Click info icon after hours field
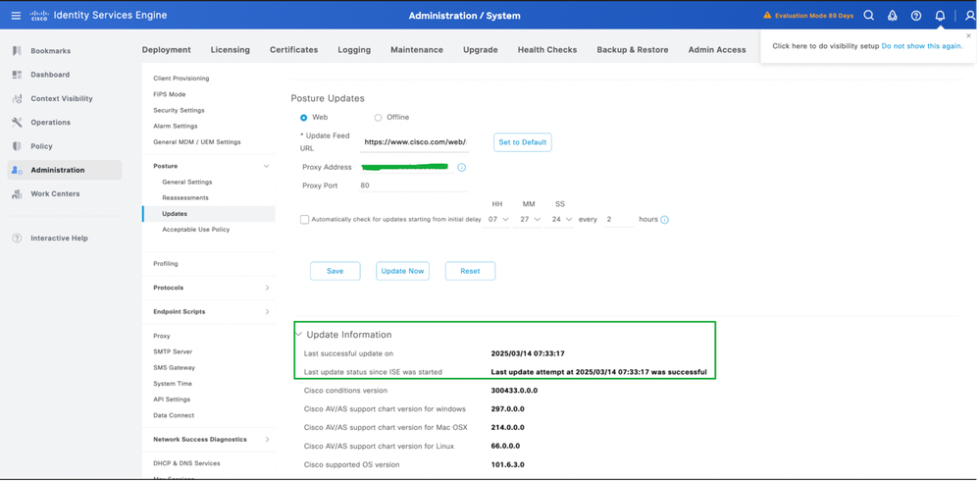This screenshot has height=483, width=980. click(x=664, y=220)
